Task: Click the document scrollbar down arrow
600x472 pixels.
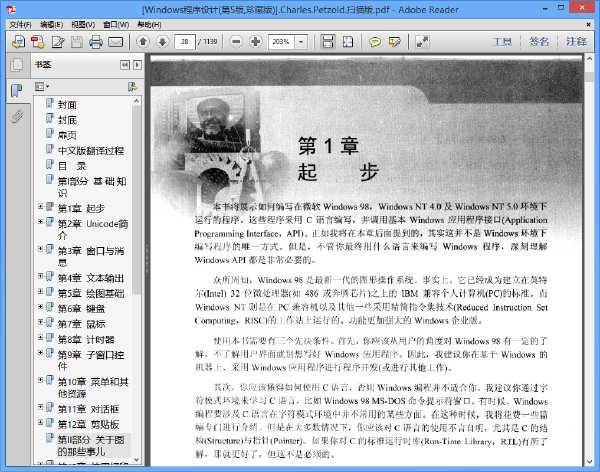Action: click(x=589, y=461)
